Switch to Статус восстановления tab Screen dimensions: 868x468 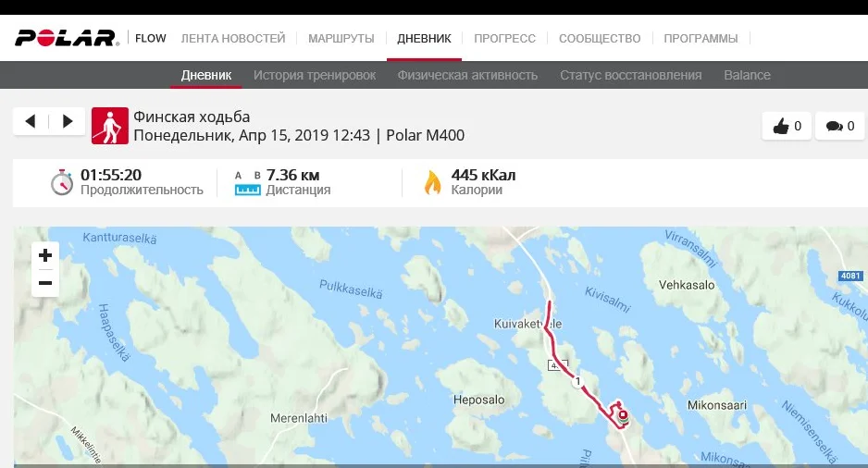630,75
